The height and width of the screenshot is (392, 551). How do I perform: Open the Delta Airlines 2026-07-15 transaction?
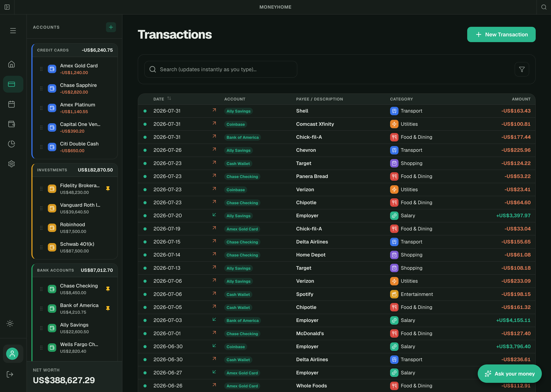pos(337,242)
